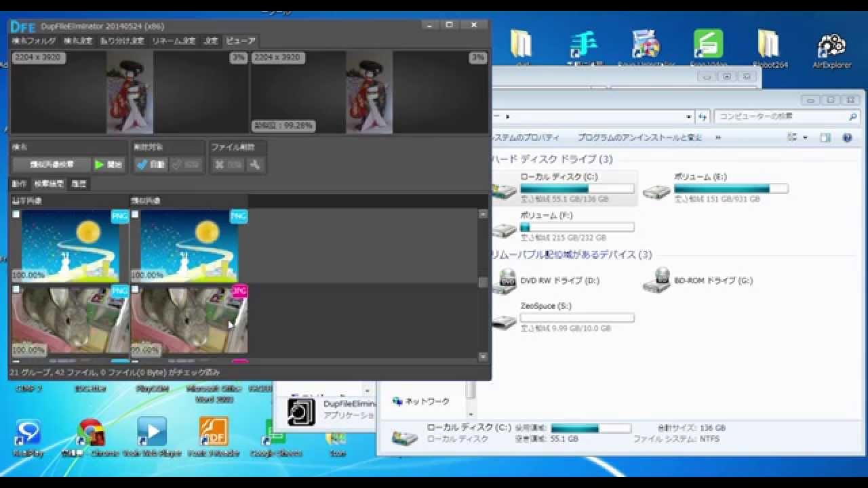Open the Ripbot264 folder on the desktop

pyautogui.click(x=768, y=49)
